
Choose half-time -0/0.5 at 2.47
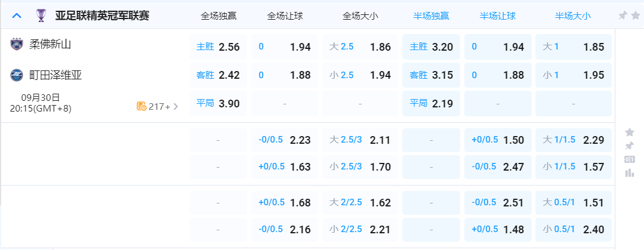click(x=498, y=167)
